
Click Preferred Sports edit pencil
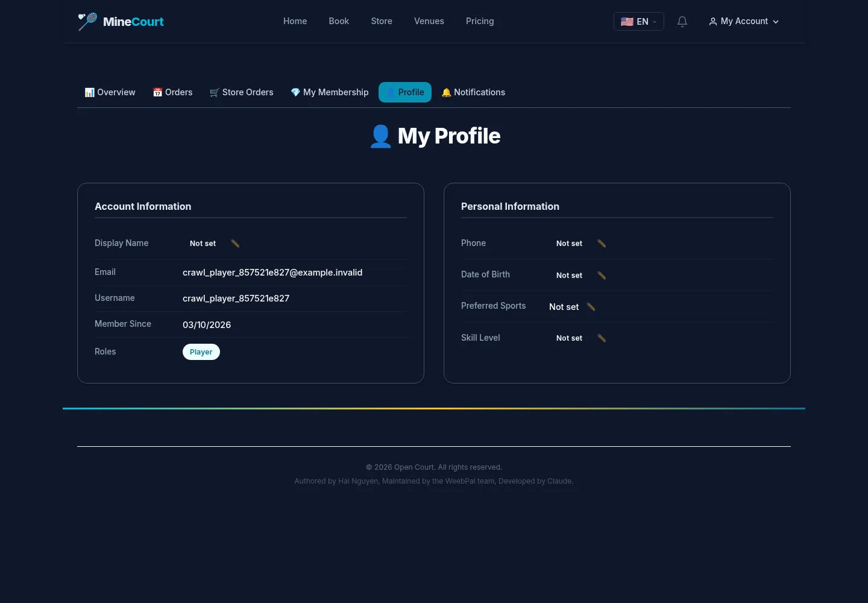(x=591, y=307)
